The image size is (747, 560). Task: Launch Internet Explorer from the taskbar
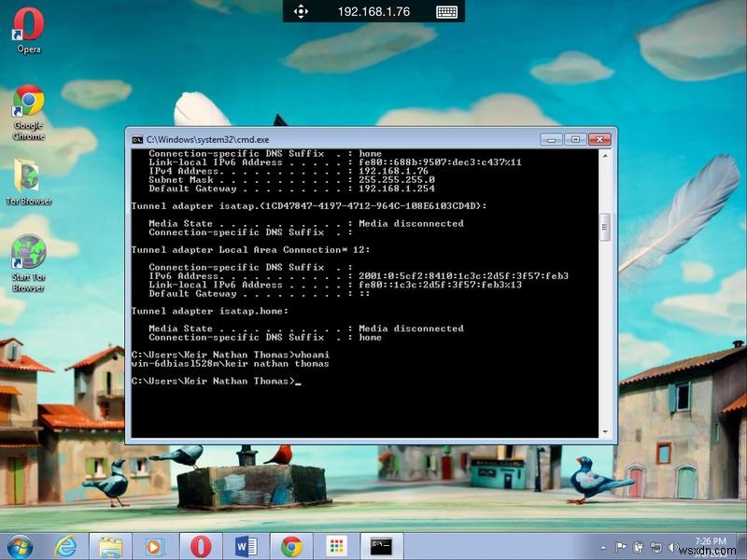[x=65, y=545]
